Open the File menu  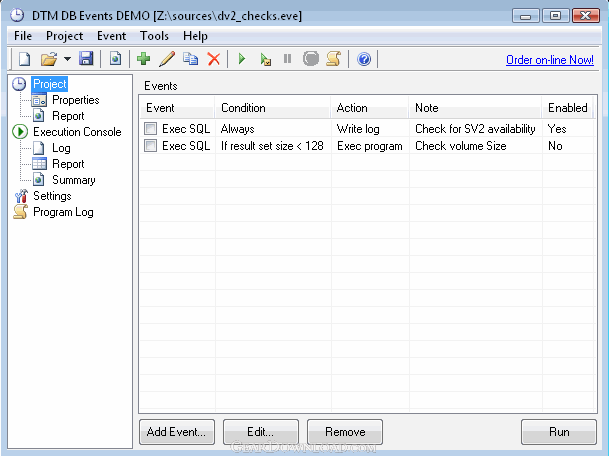click(23, 36)
